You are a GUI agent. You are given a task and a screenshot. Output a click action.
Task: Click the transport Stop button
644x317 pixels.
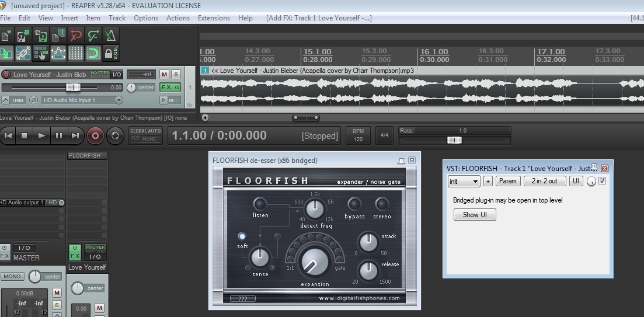point(25,135)
